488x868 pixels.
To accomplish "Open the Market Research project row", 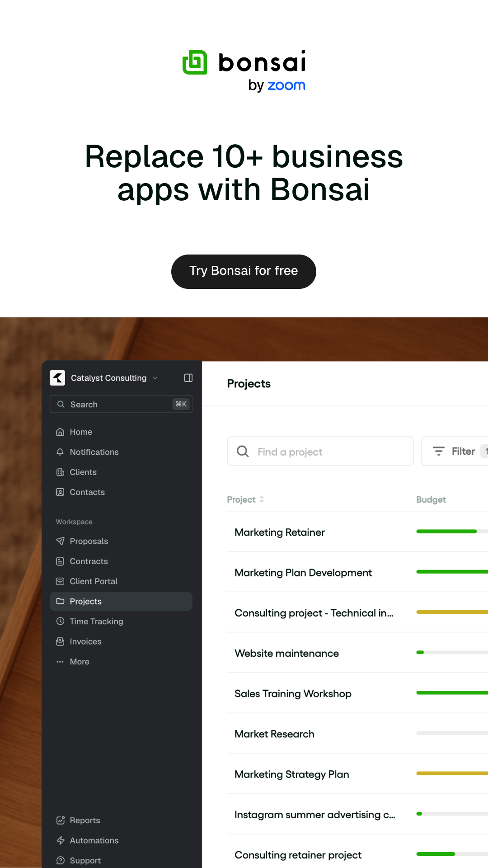I will pos(357,734).
